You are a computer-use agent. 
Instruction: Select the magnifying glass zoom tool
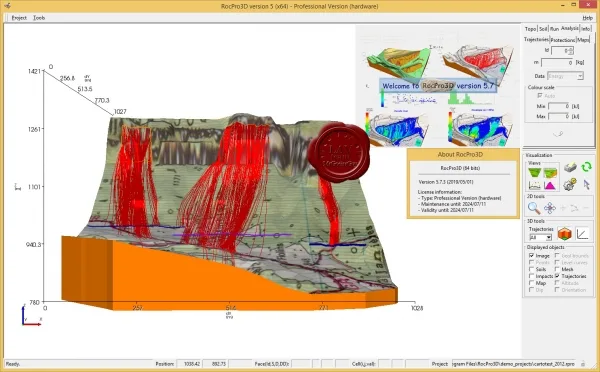coord(534,208)
